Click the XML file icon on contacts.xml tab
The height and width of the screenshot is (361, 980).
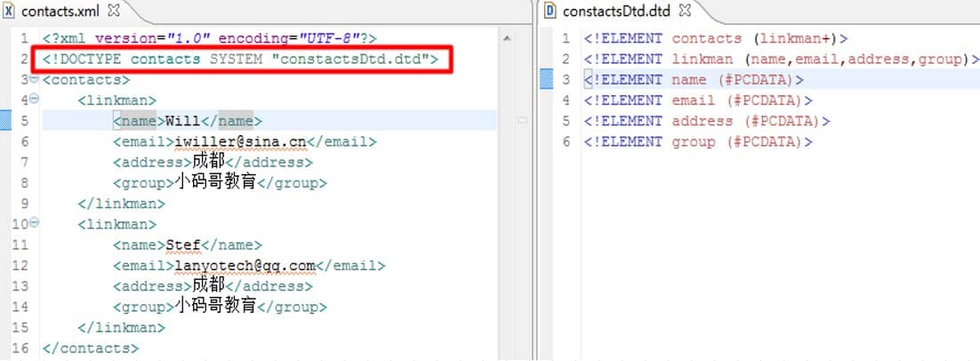click(10, 12)
